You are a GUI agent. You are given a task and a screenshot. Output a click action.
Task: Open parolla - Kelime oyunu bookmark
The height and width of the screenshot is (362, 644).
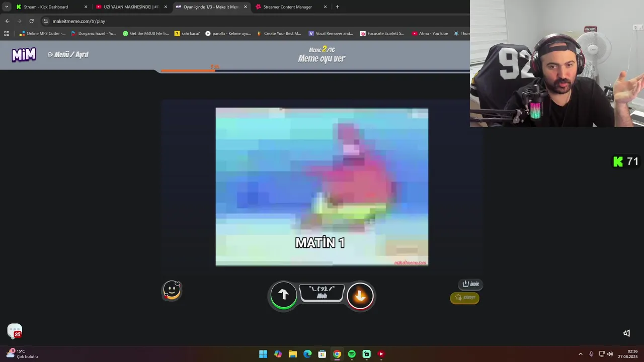coord(228,34)
